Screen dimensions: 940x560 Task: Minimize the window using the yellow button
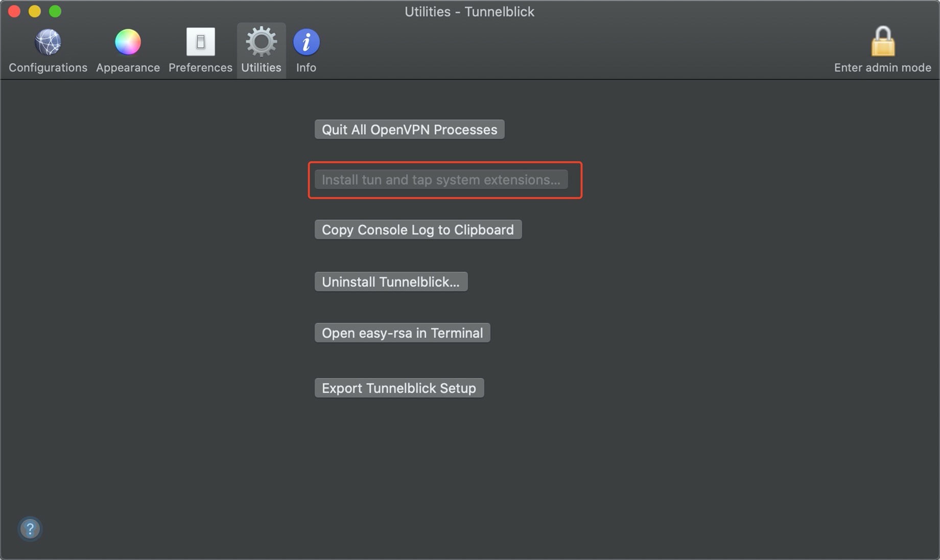(x=35, y=11)
